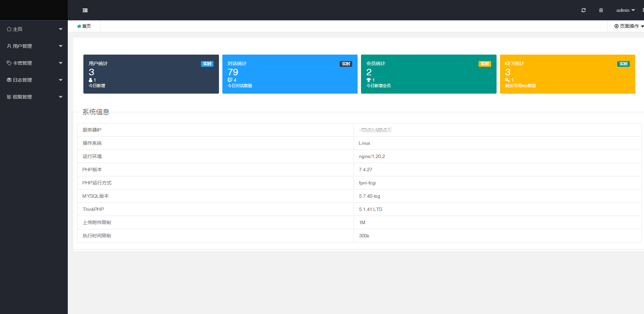Open the 日志管理 sidebar menu
644x314 pixels.
pos(22,80)
